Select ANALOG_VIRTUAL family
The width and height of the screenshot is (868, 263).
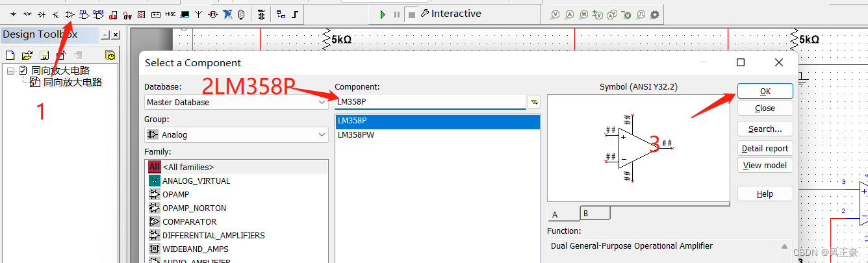pos(236,181)
